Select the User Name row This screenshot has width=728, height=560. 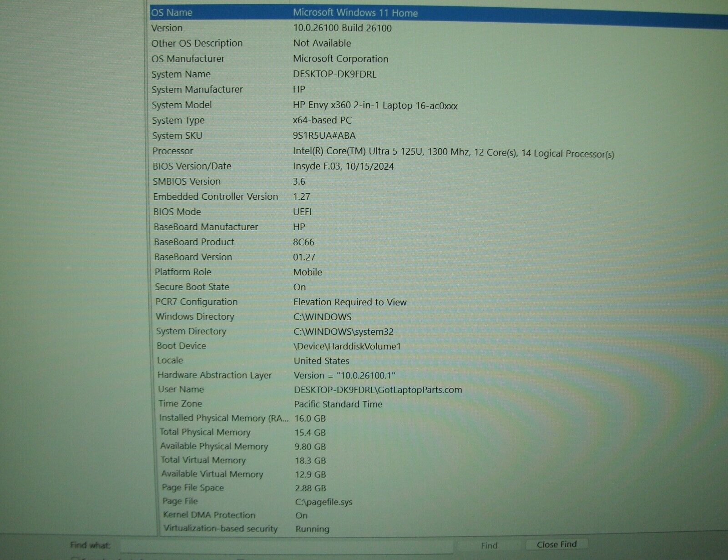click(x=181, y=389)
